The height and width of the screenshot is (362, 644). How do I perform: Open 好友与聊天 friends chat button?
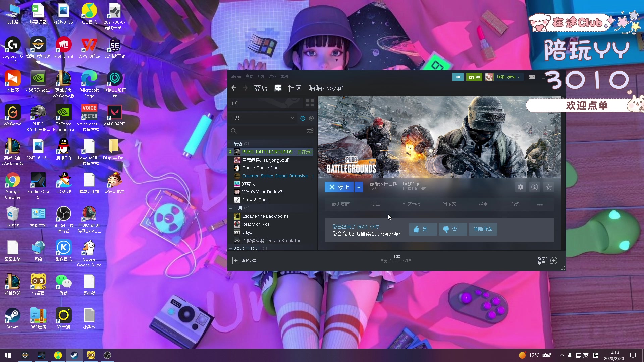[548, 261]
